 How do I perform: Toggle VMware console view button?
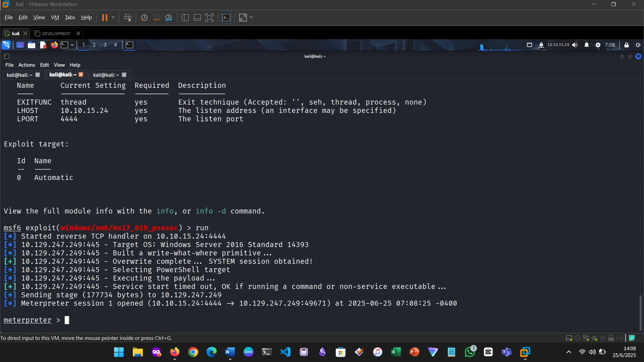[x=226, y=17]
